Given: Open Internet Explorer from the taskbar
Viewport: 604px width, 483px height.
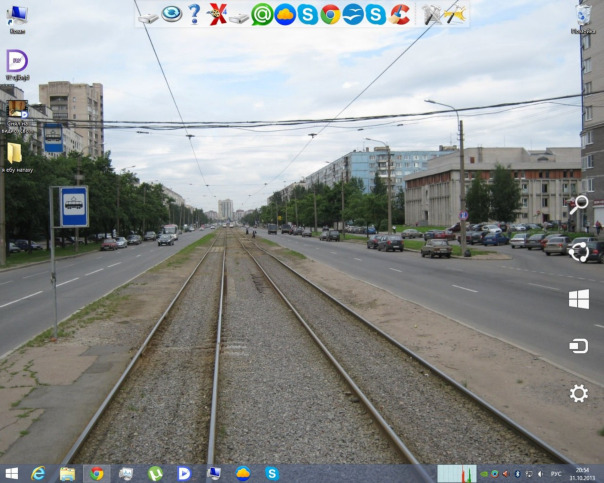Looking at the screenshot, I should click(39, 473).
